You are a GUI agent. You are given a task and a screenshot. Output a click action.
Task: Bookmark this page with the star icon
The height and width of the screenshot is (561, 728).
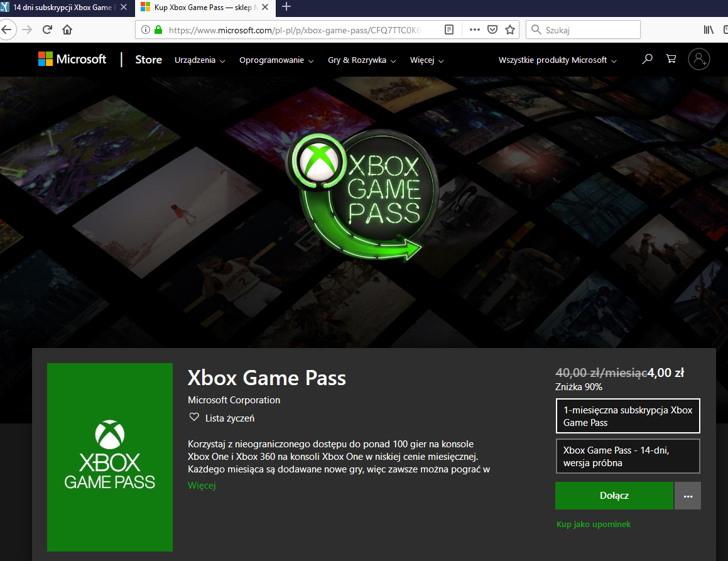coord(510,30)
